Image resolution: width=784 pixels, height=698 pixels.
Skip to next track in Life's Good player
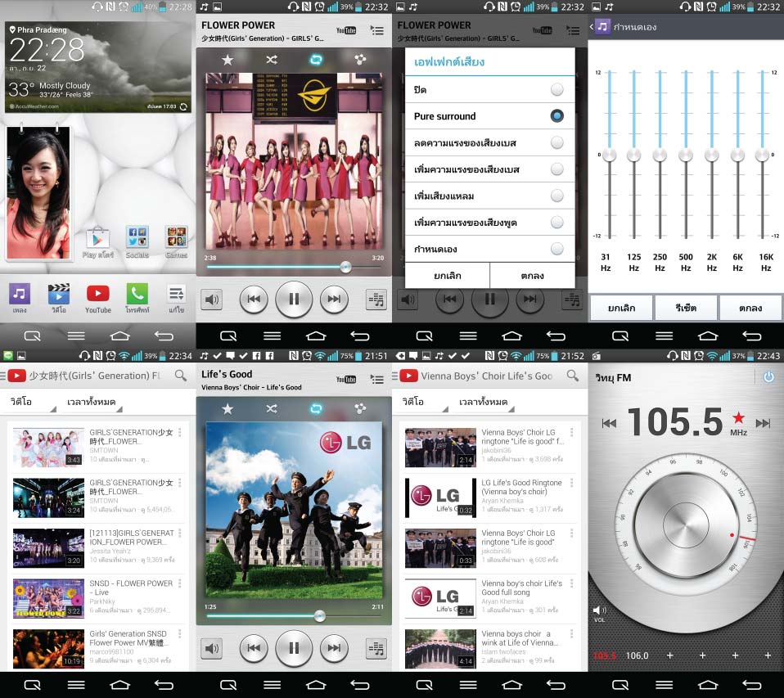click(x=334, y=649)
